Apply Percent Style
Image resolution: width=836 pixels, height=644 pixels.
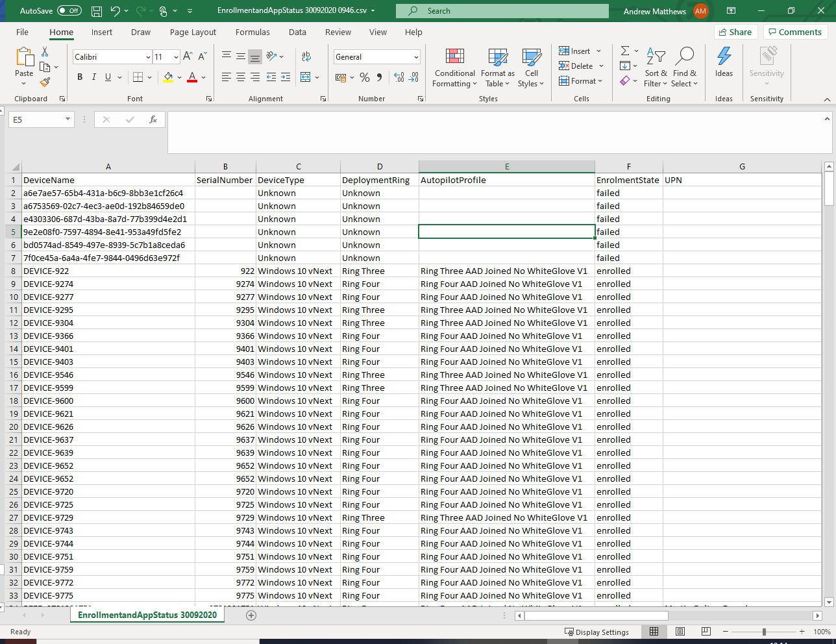[x=365, y=77]
